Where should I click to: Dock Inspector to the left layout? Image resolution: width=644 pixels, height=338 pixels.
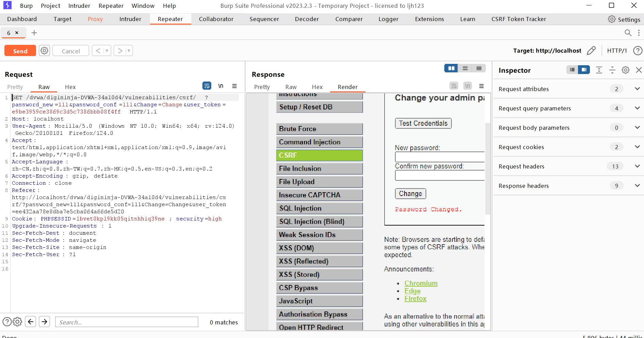point(572,70)
